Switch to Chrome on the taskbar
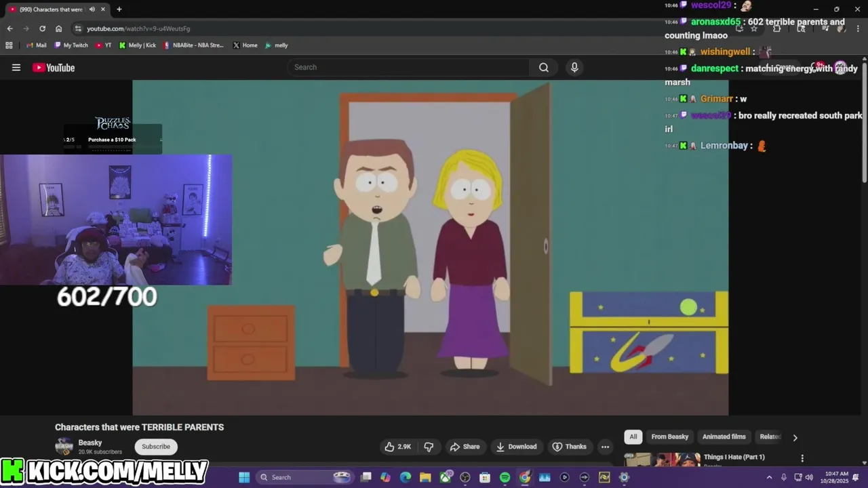This screenshot has width=868, height=488. tap(524, 477)
